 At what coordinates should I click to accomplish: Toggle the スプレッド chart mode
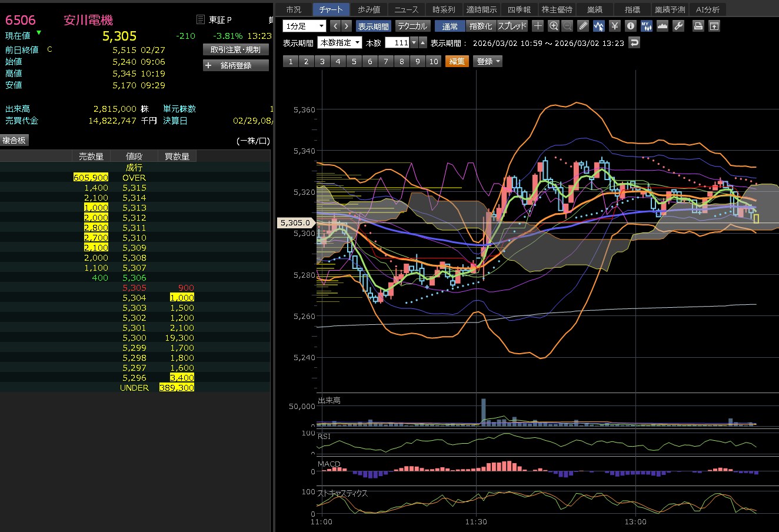point(512,26)
